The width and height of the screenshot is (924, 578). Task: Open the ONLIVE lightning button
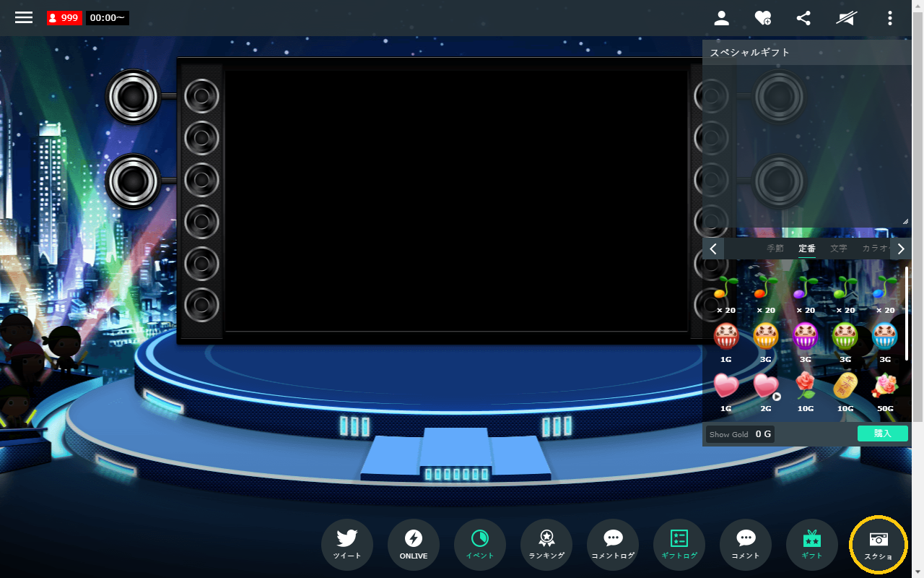(414, 545)
